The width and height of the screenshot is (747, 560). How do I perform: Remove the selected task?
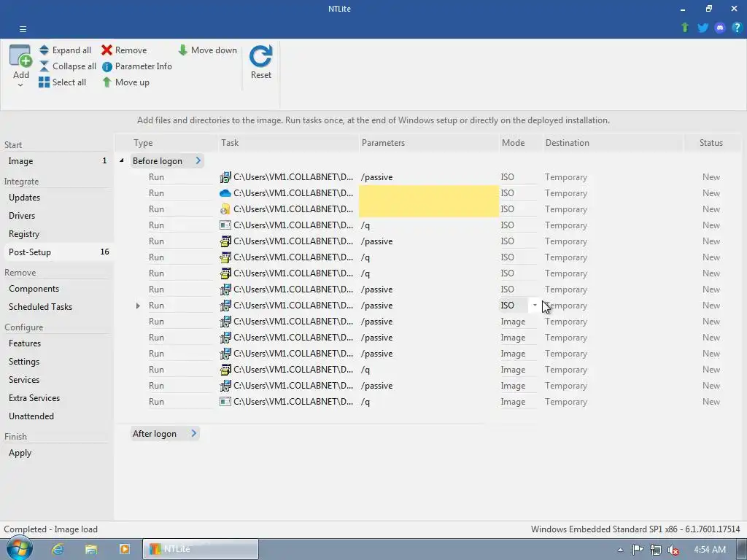pyautogui.click(x=124, y=50)
